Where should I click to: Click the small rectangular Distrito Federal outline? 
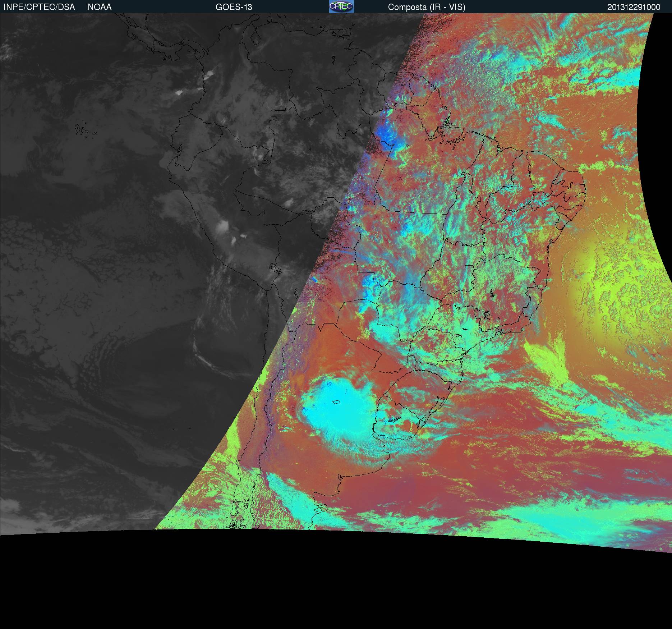tap(469, 267)
